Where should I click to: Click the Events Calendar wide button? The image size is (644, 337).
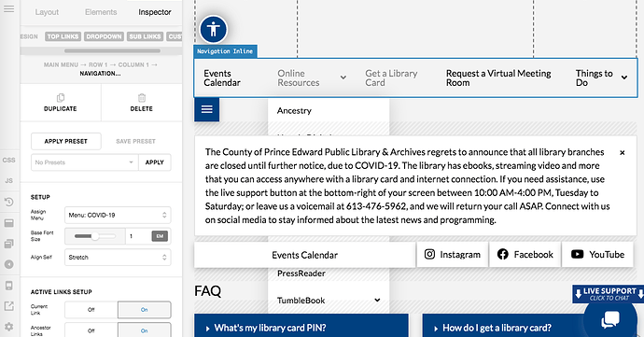coord(305,255)
